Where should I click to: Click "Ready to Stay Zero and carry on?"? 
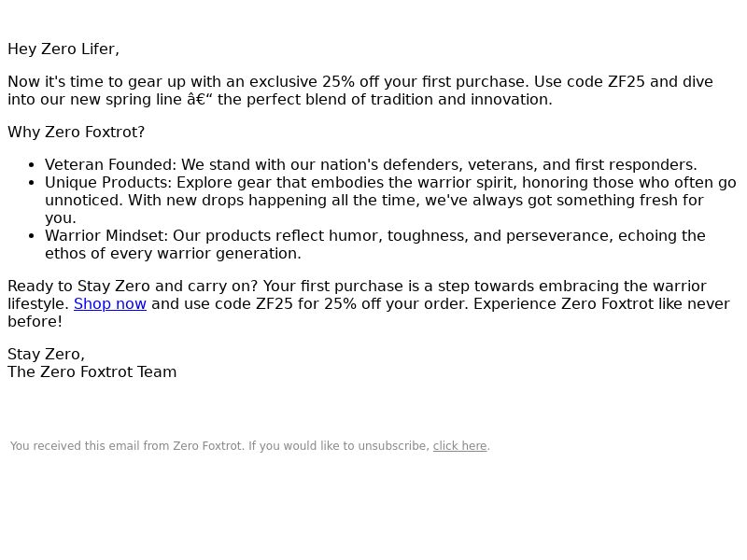tap(133, 287)
